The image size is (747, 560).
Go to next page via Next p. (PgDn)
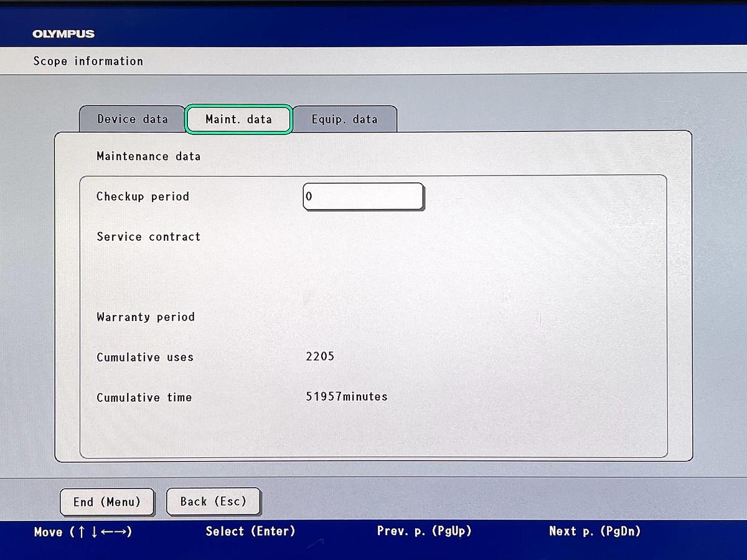click(594, 531)
